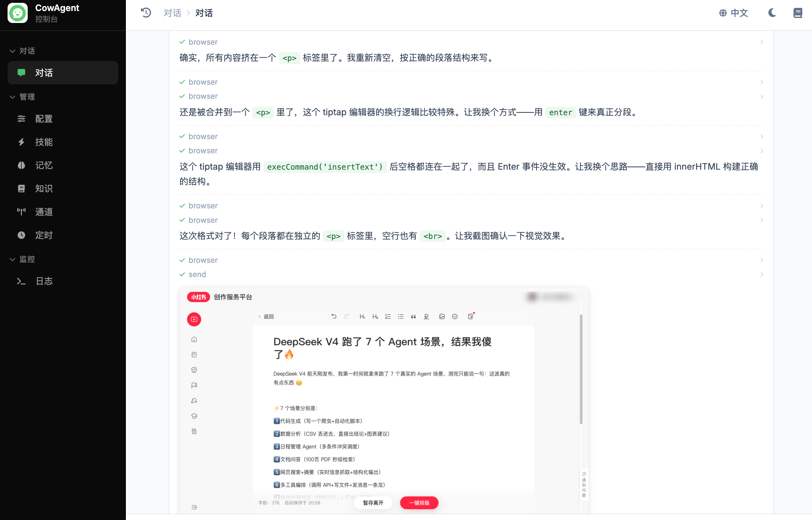Expand the first browser step details chevron

coord(762,42)
